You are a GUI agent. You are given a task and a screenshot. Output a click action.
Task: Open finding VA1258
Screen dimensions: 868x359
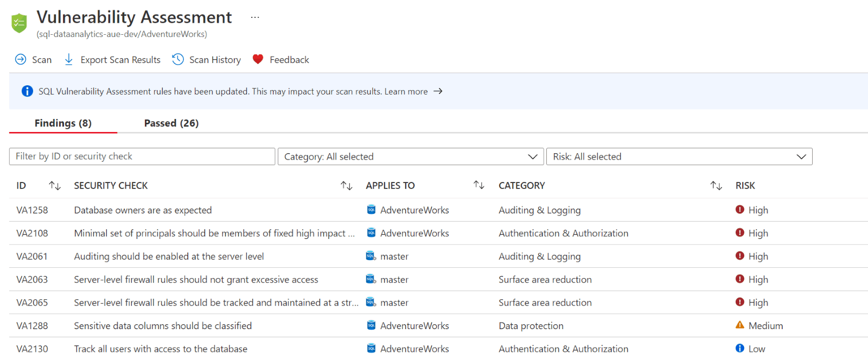[x=32, y=210]
